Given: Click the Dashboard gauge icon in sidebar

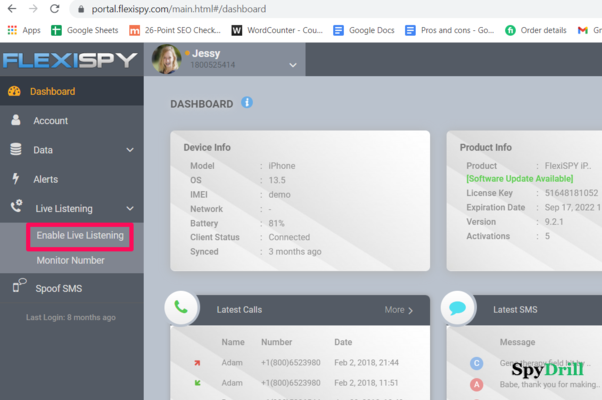Looking at the screenshot, I should (14, 92).
